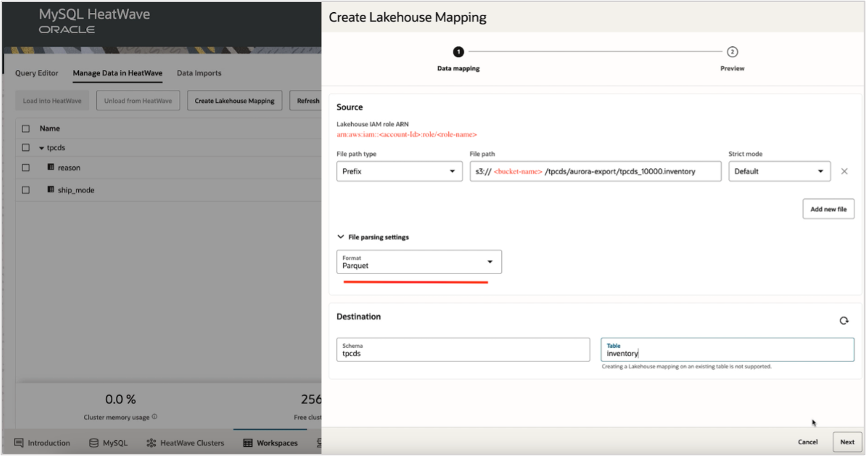Check the checkbox next to ship_mode
The image size is (868, 459).
pos(26,189)
